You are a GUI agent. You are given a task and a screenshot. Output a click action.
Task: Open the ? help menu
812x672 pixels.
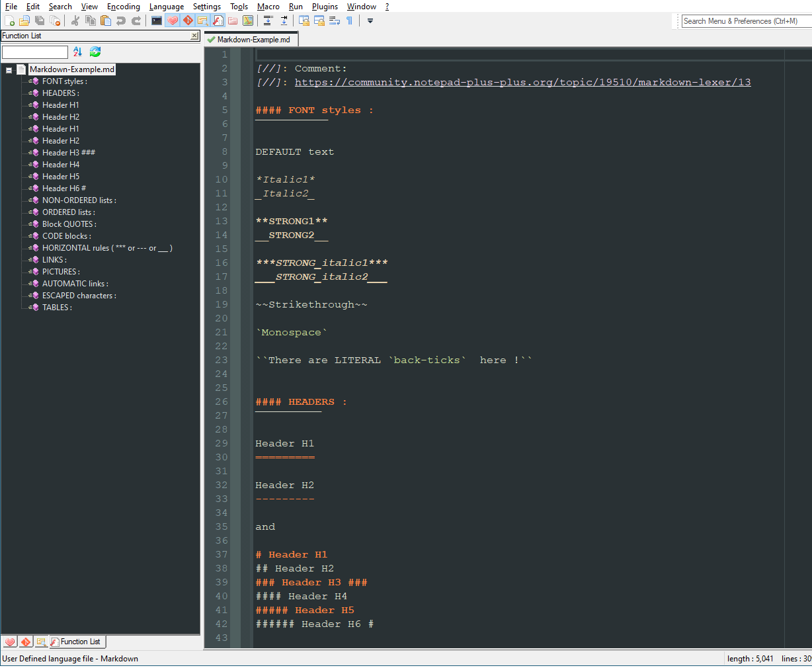[387, 7]
